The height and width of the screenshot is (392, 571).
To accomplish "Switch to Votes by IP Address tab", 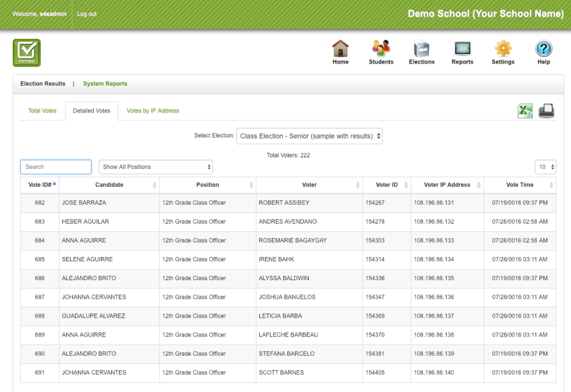I will click(153, 111).
